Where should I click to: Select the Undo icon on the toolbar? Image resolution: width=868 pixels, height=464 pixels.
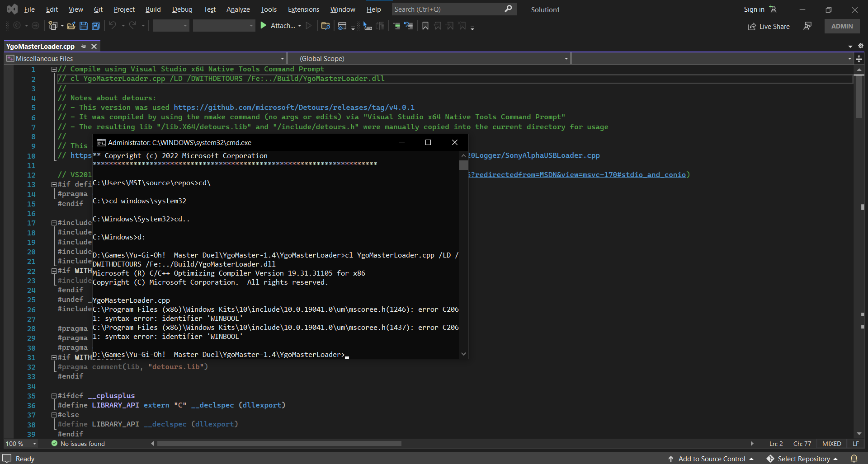coord(113,26)
